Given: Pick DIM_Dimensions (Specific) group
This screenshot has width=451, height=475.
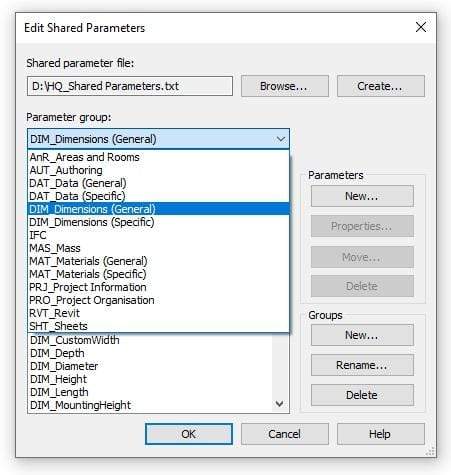Looking at the screenshot, I should click(x=158, y=222).
